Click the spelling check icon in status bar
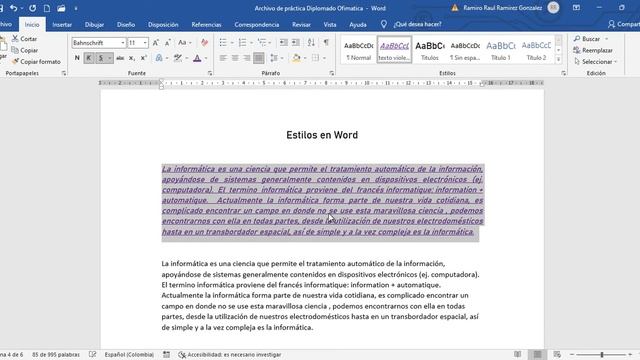 93,354
